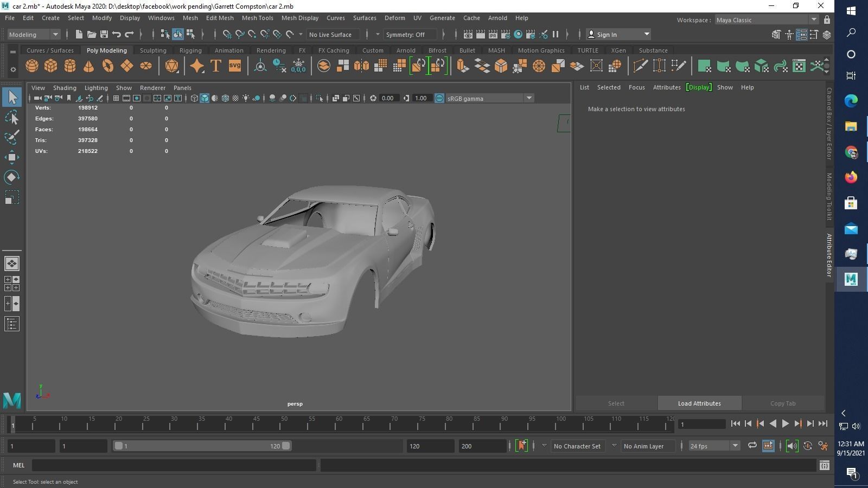Screen dimensions: 868x488
Task: Toggle Auto Keyframe button
Action: [x=808, y=446]
